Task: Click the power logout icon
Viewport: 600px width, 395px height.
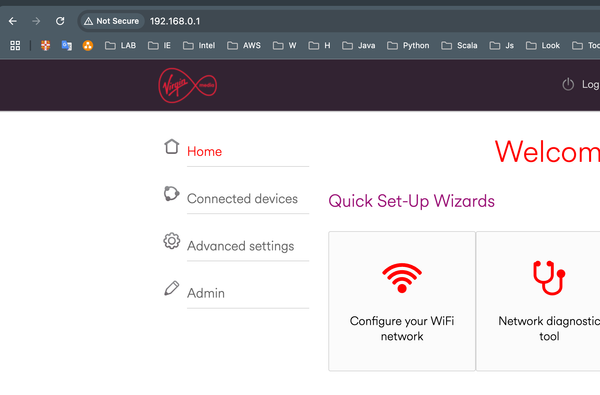Action: pos(568,84)
